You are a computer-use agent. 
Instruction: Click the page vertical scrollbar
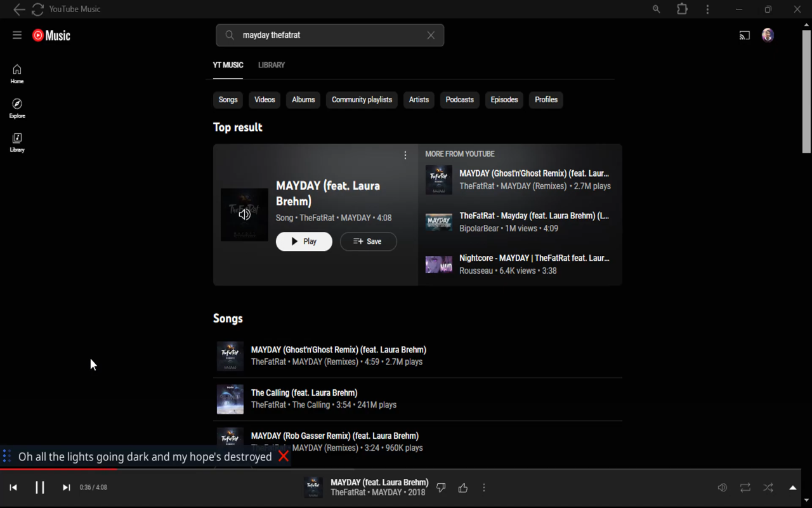tap(806, 91)
